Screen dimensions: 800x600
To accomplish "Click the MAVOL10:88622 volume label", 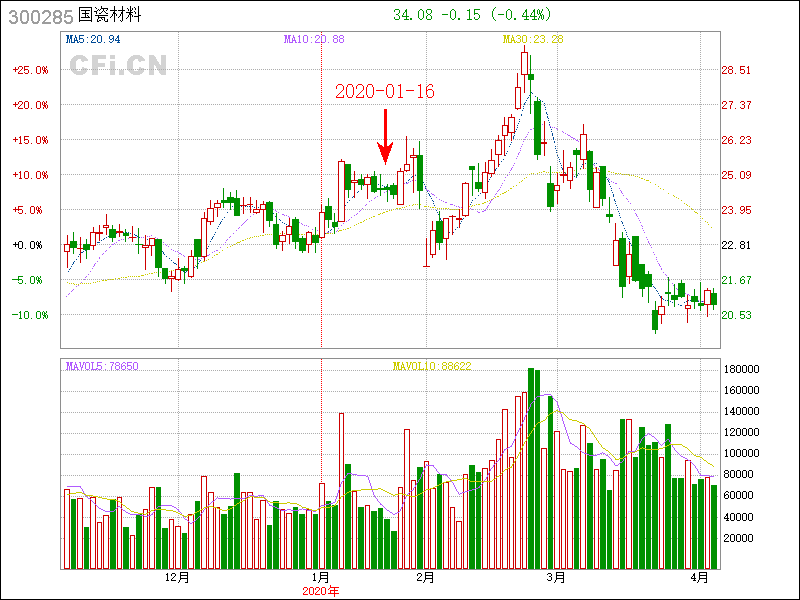I will pos(432,366).
